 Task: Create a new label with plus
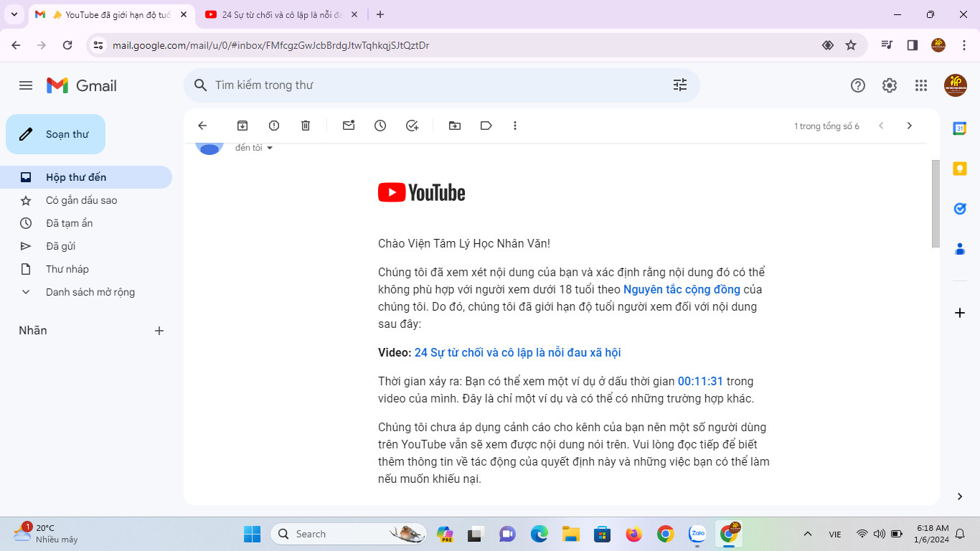coord(159,331)
